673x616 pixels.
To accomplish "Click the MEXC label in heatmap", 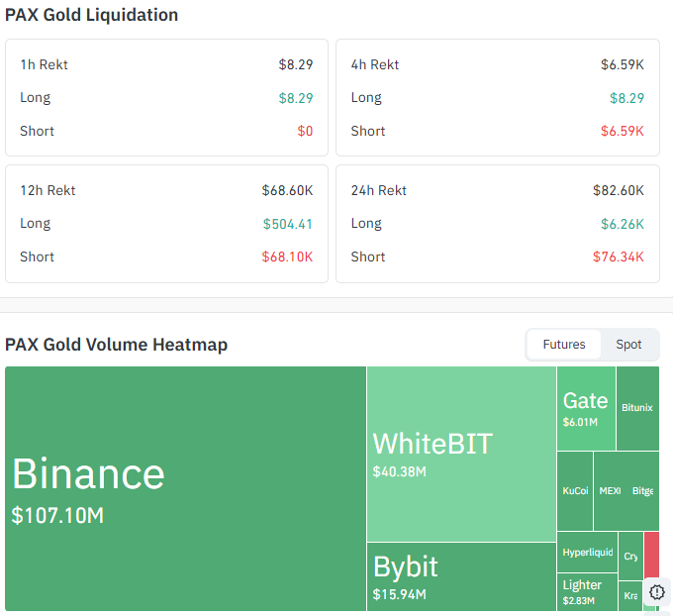I will tap(610, 490).
